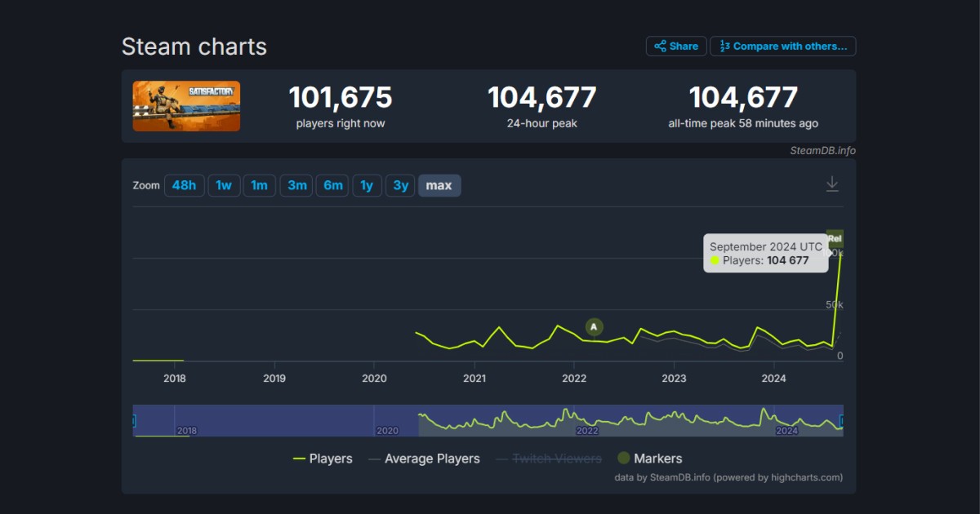Click the 2022 x-axis label on chart
980x514 pixels.
pyautogui.click(x=574, y=378)
